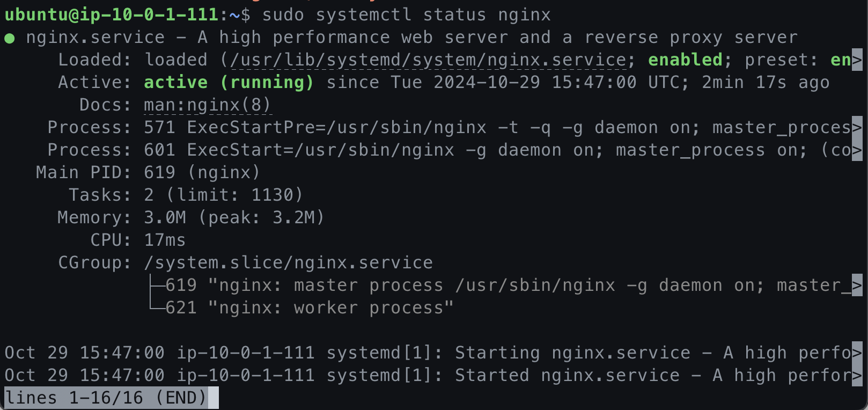Click the timestamp '2024-10-29 15:47:00 UTC'
868x410 pixels.
556,82
